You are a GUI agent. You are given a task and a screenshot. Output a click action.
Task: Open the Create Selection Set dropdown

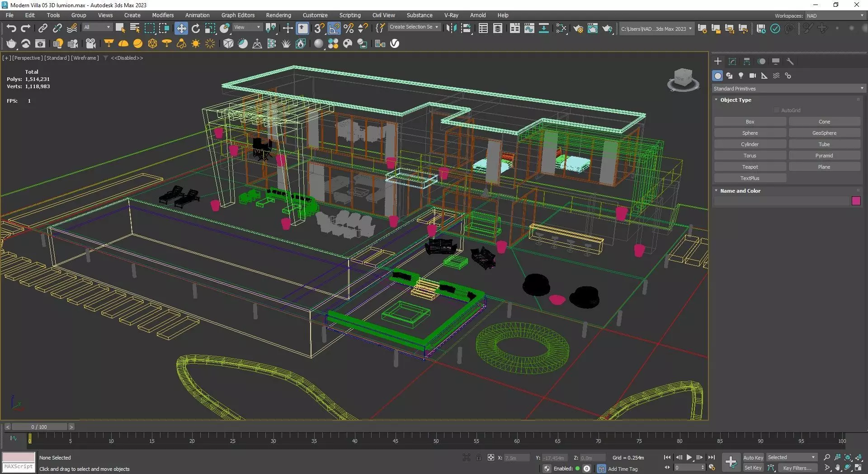[x=414, y=27]
